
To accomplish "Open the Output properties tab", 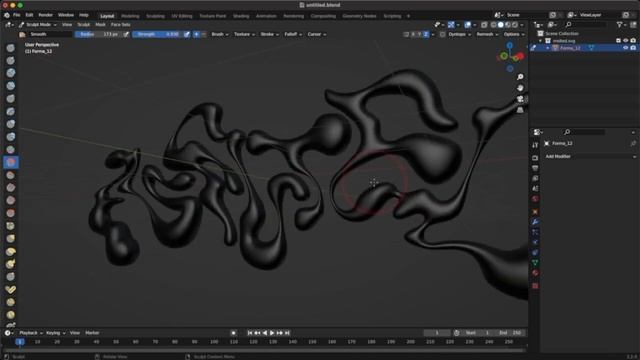I will [535, 168].
